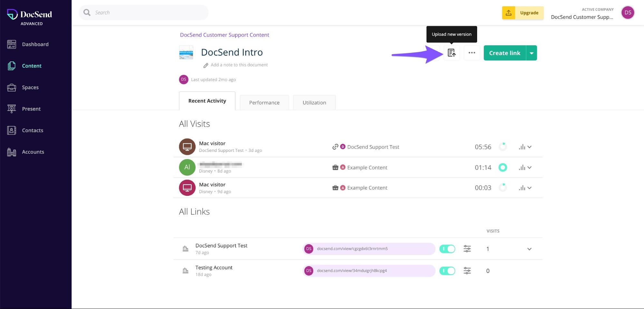
Task: Click Mac visitor name, 3d ago row
Action: tap(212, 143)
